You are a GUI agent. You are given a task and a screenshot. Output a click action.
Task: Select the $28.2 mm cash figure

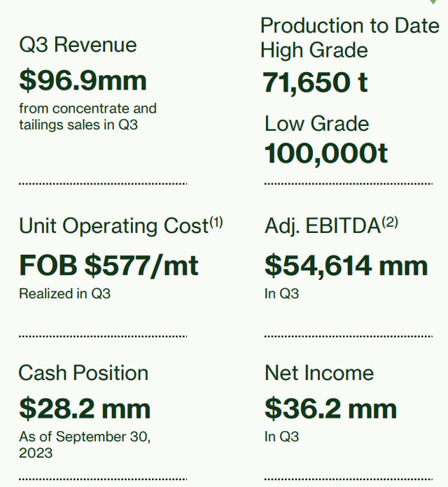[84, 408]
